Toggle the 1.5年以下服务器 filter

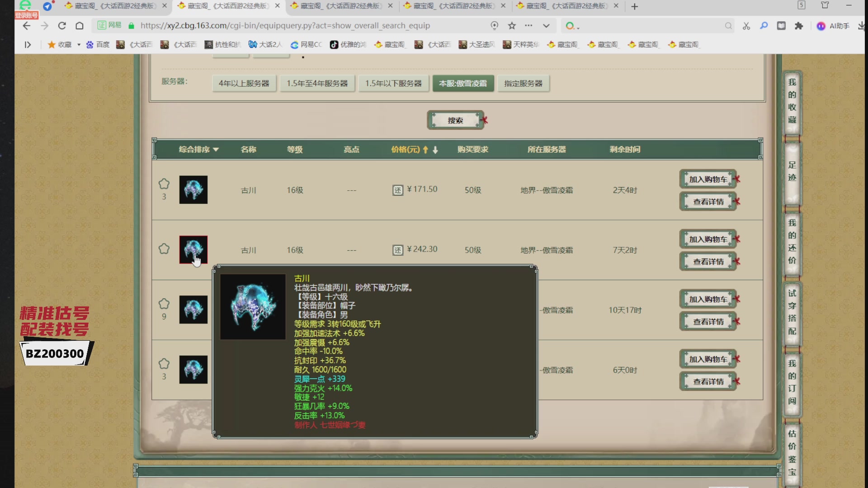click(x=393, y=84)
